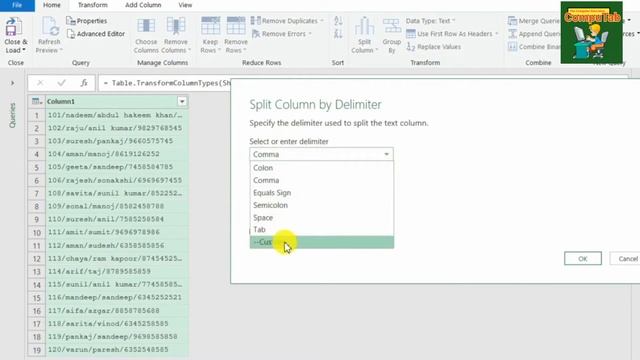Click row number 10 header
The height and width of the screenshot is (360, 640).
pyautogui.click(x=37, y=233)
